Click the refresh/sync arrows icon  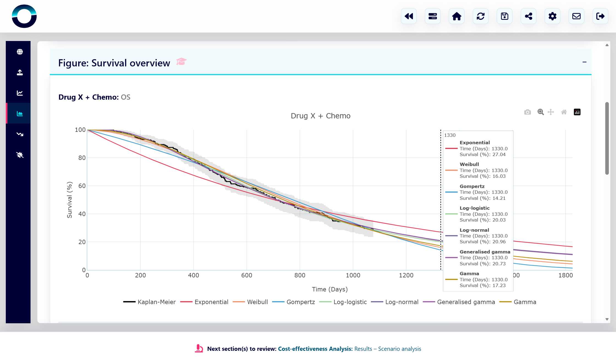(481, 16)
